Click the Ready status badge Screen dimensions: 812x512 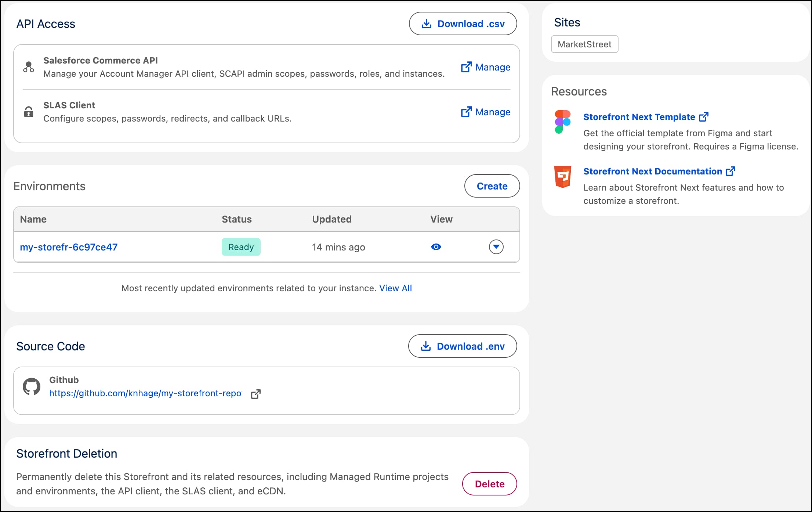pyautogui.click(x=241, y=247)
